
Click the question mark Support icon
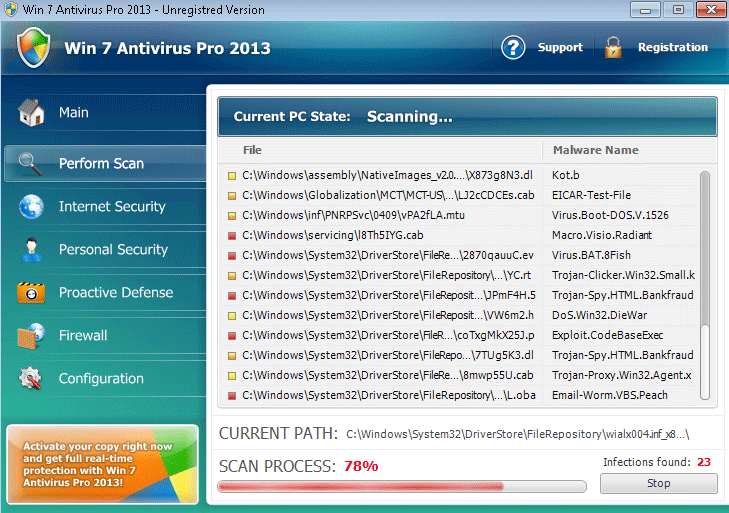[x=513, y=47]
